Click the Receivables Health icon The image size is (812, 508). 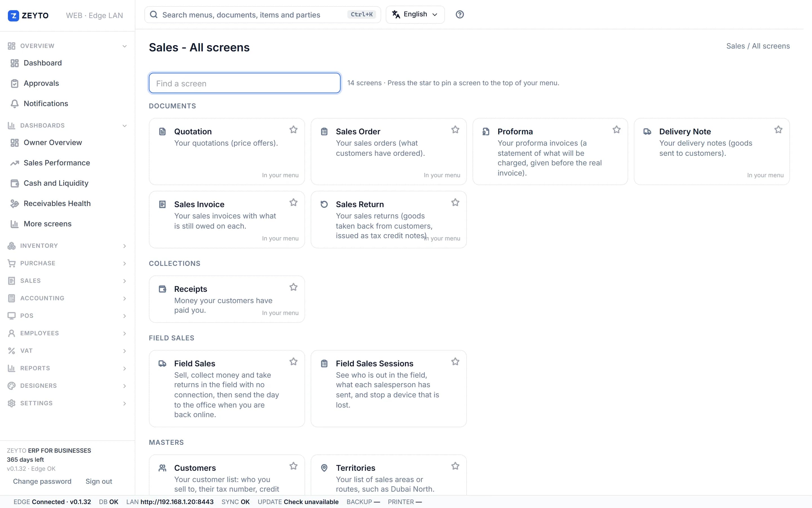coord(14,203)
